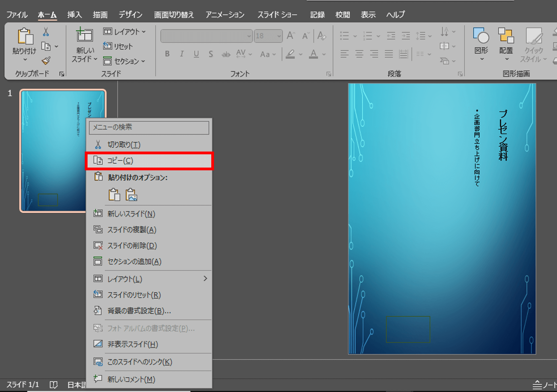Align text left in paragraph group
The width and height of the screenshot is (557, 392).
344,54
